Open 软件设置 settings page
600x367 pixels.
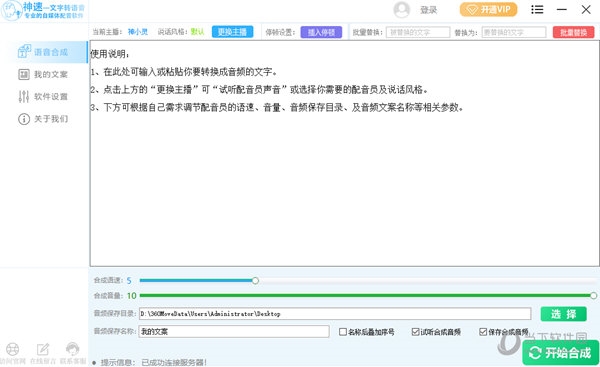tap(44, 96)
